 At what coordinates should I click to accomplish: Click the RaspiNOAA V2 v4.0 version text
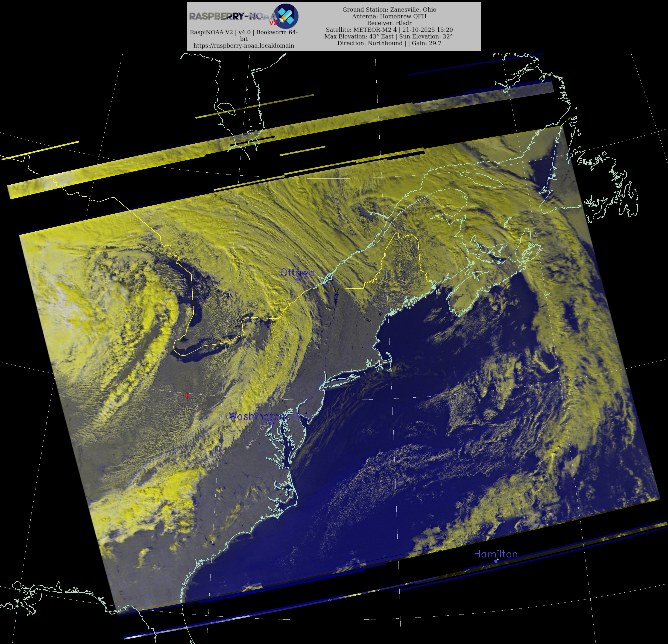tap(244, 32)
